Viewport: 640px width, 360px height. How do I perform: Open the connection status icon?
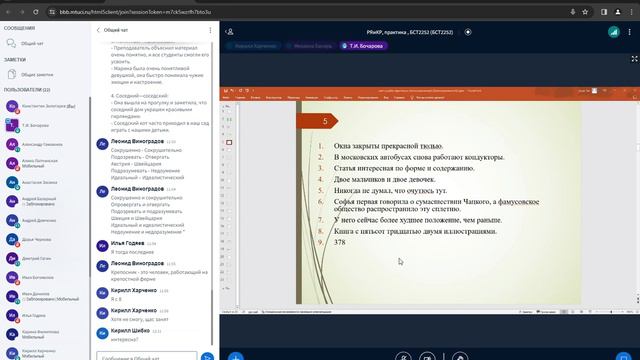[x=613, y=32]
